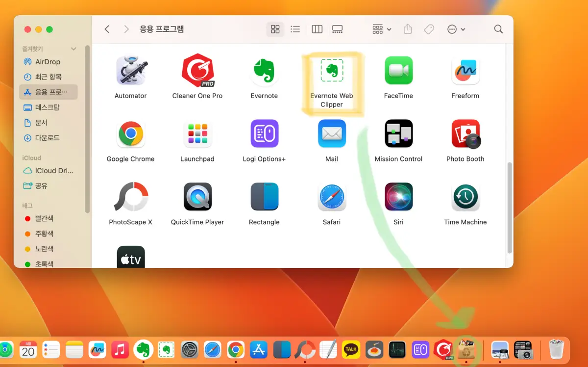
Task: Open Music from the Dock
Action: coord(121,349)
